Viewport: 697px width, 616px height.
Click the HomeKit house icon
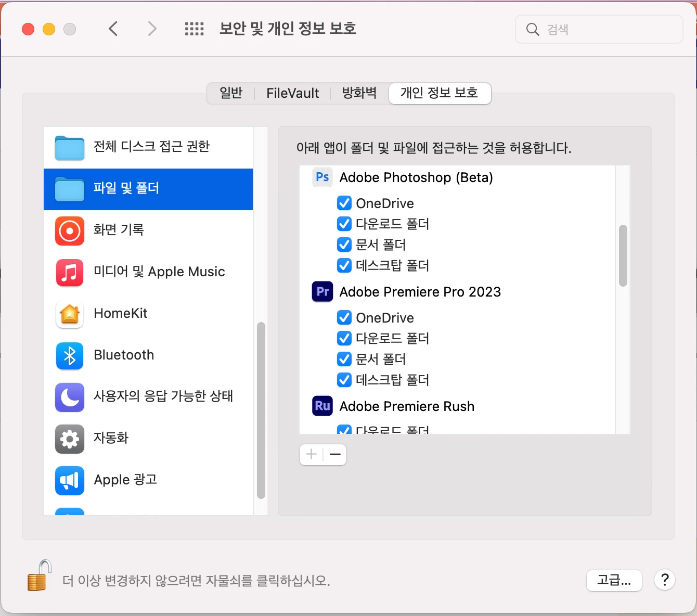(70, 314)
